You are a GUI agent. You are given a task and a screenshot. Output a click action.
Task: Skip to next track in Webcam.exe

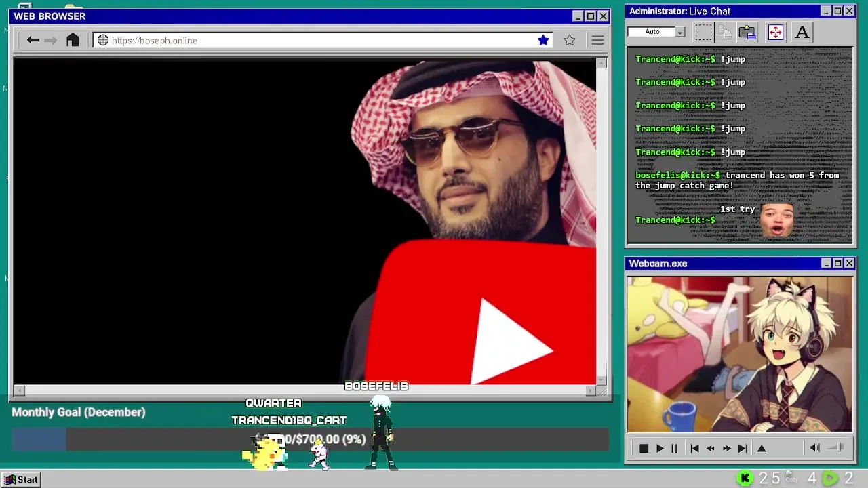(x=743, y=449)
